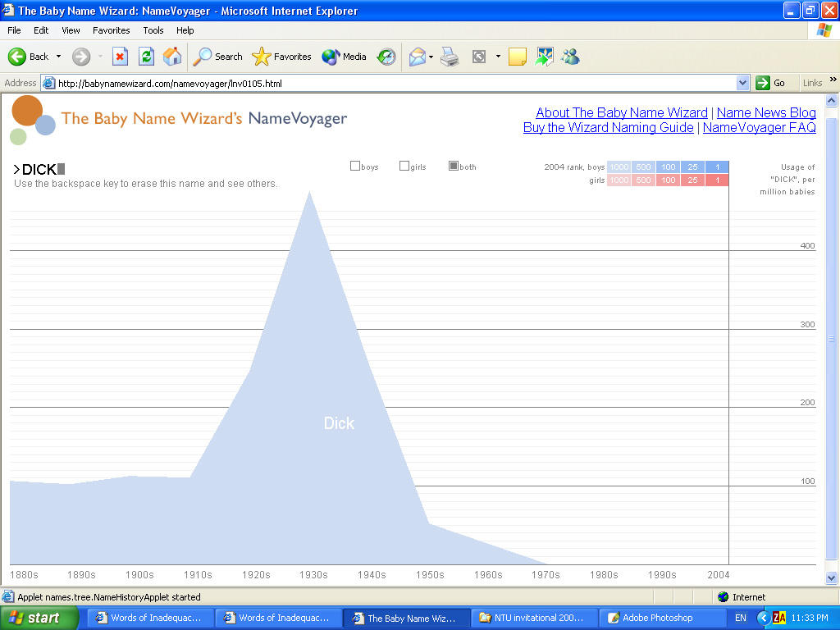
Task: Open the Edit menu
Action: pos(41,30)
